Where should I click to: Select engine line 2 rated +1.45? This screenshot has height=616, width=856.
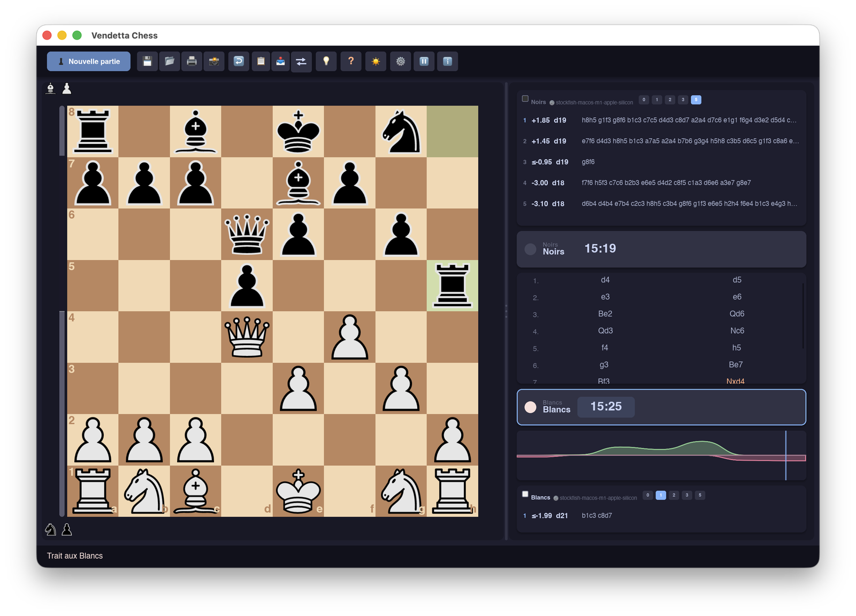click(x=661, y=141)
